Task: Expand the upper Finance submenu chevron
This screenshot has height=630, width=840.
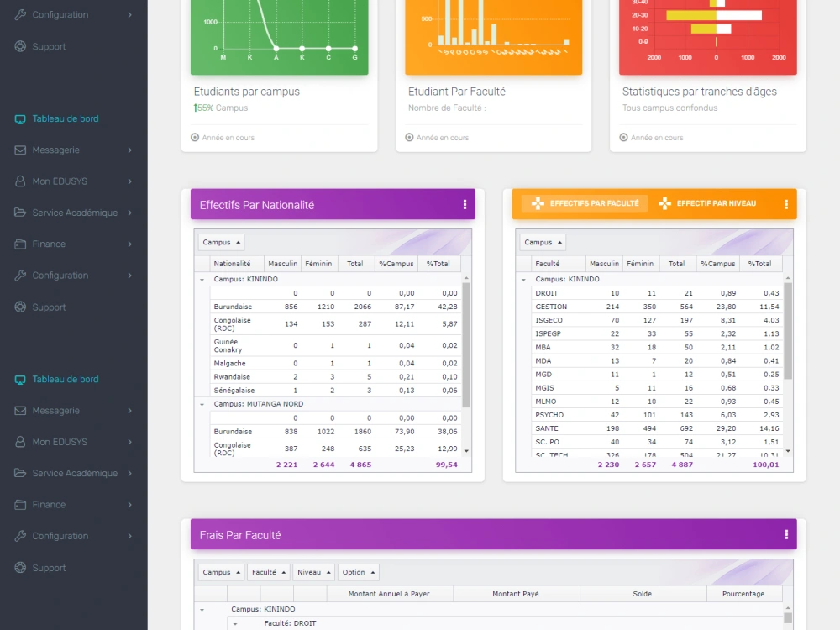Action: 129,244
